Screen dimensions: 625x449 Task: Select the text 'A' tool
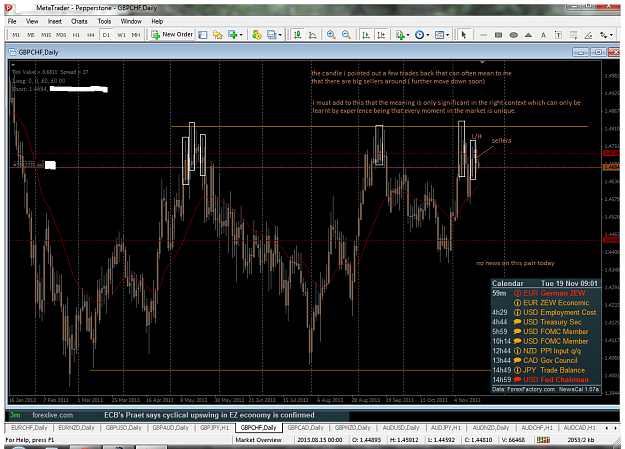tap(543, 35)
